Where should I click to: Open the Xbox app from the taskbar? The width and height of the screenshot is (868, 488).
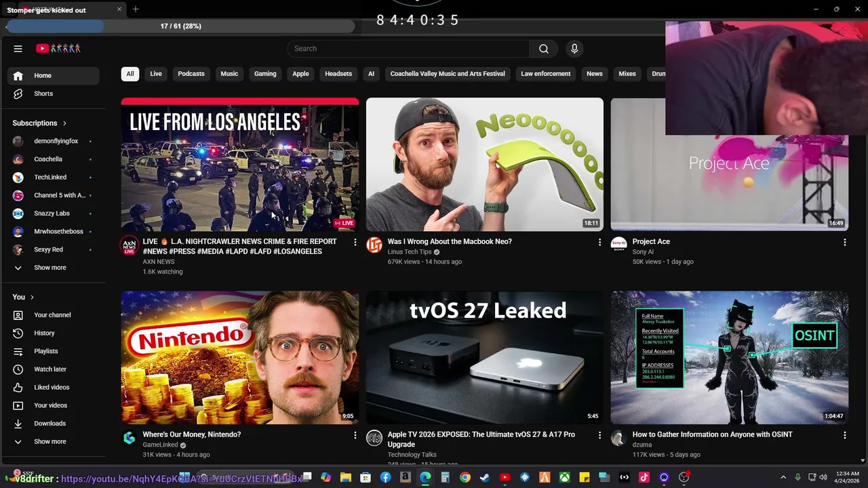(x=564, y=478)
